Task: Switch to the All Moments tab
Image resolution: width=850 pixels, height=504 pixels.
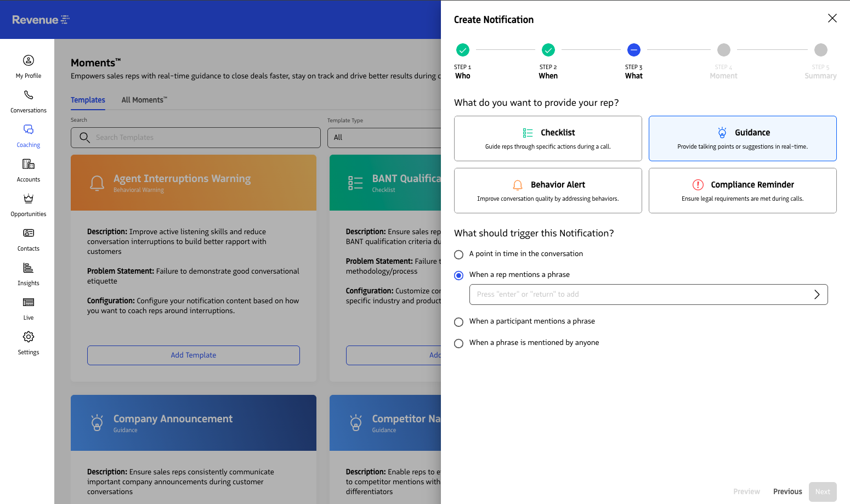Action: (x=144, y=100)
